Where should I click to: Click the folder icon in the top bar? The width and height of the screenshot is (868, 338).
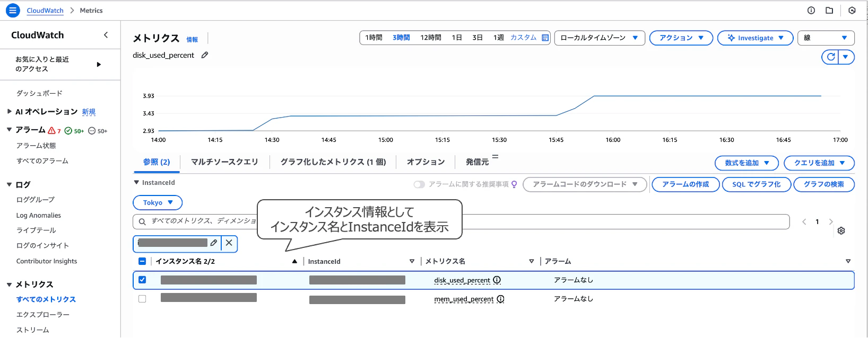point(829,10)
